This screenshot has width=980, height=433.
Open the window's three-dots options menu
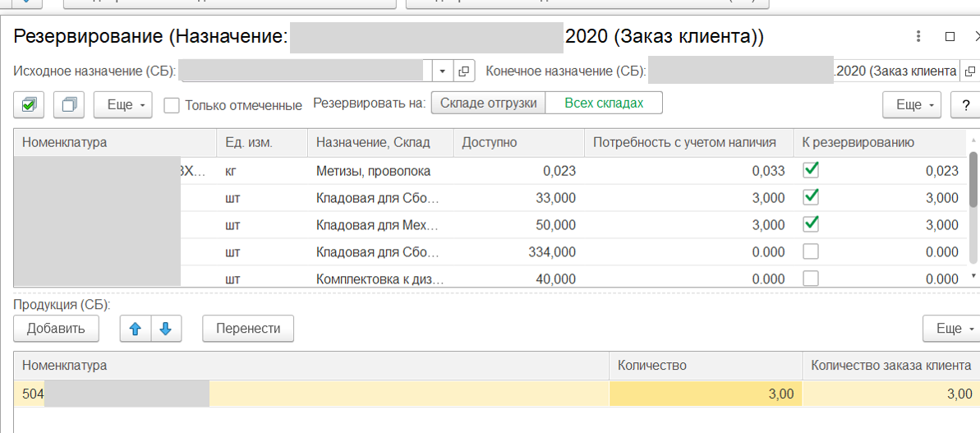(x=918, y=37)
